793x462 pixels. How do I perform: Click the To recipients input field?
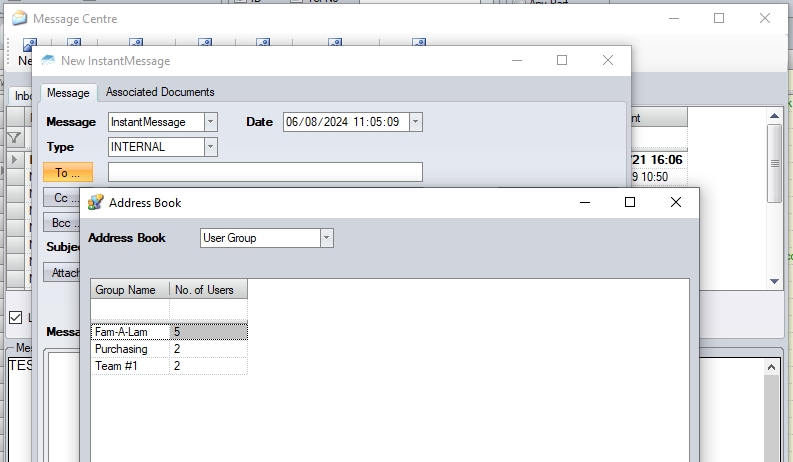click(265, 172)
